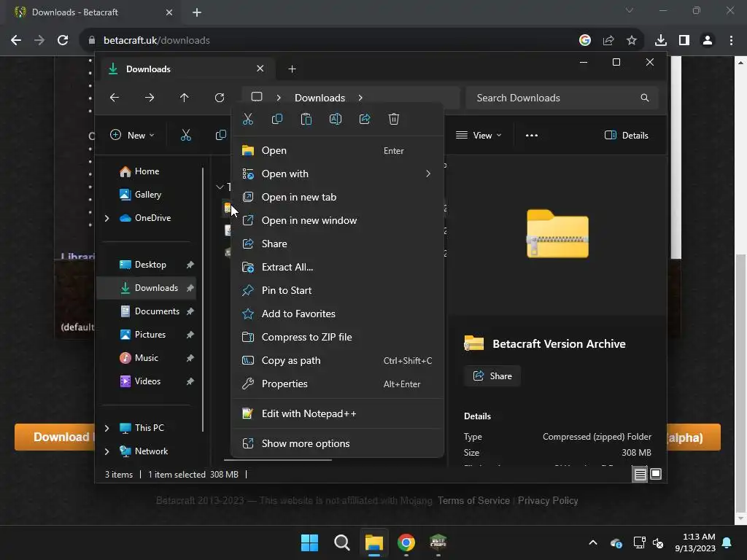Open Home in navigation pane
Viewport: 747px width, 560px height.
click(147, 171)
